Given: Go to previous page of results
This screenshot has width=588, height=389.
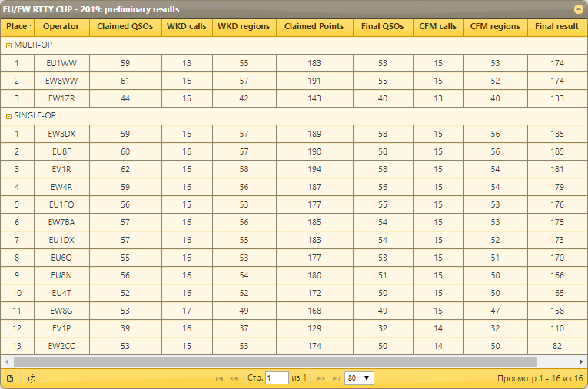Looking at the screenshot, I should [234, 378].
